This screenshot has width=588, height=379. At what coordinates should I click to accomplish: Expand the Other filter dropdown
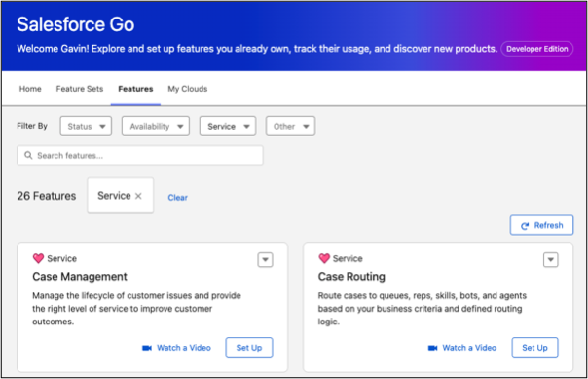[x=291, y=126]
